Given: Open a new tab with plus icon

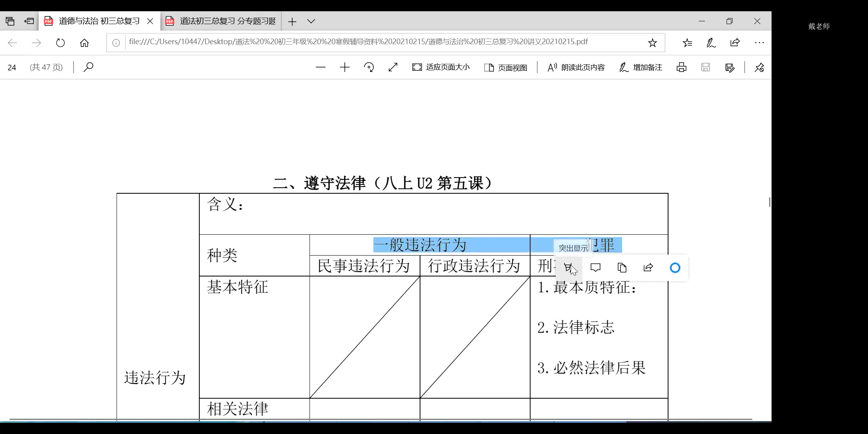Looking at the screenshot, I should pyautogui.click(x=292, y=21).
